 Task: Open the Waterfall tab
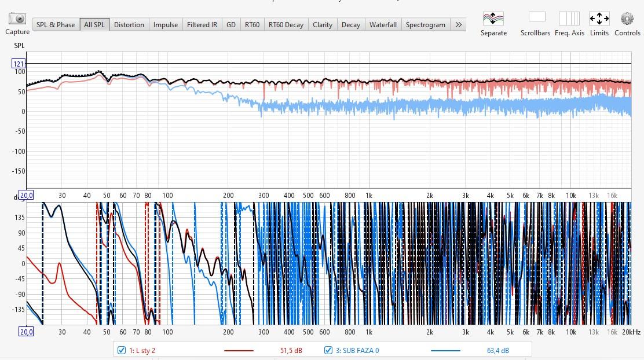[x=383, y=25]
